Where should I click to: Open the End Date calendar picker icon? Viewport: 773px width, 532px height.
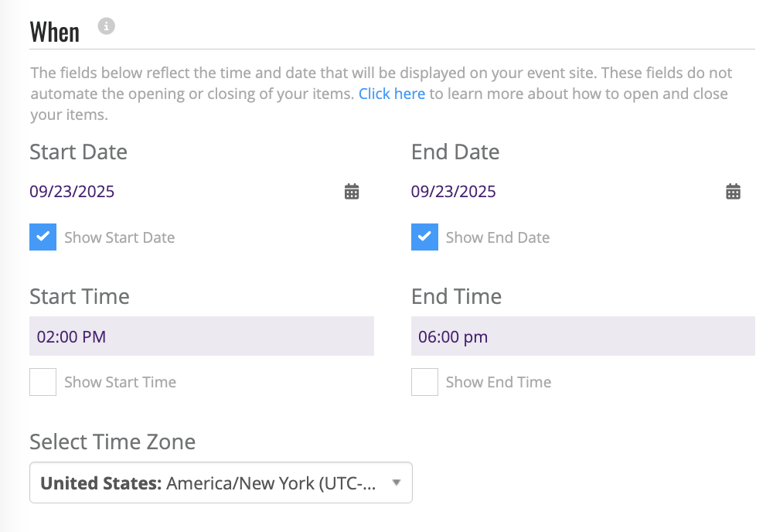click(x=733, y=191)
